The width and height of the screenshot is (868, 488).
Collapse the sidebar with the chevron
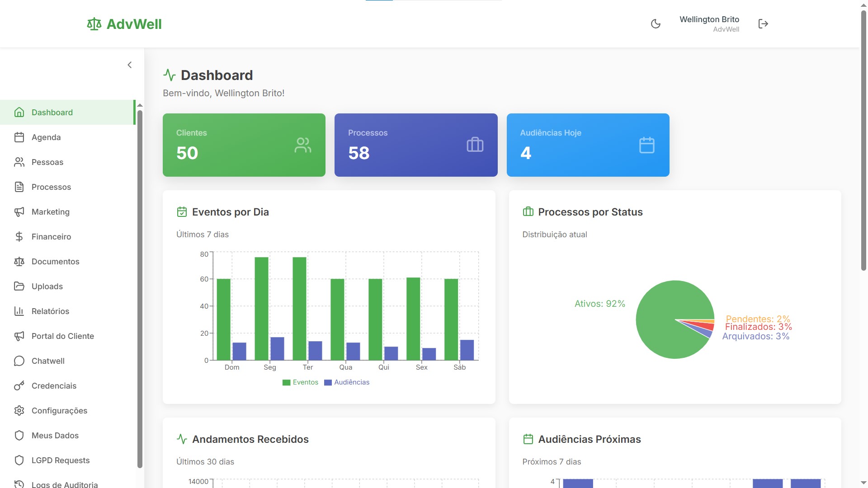coord(129,65)
